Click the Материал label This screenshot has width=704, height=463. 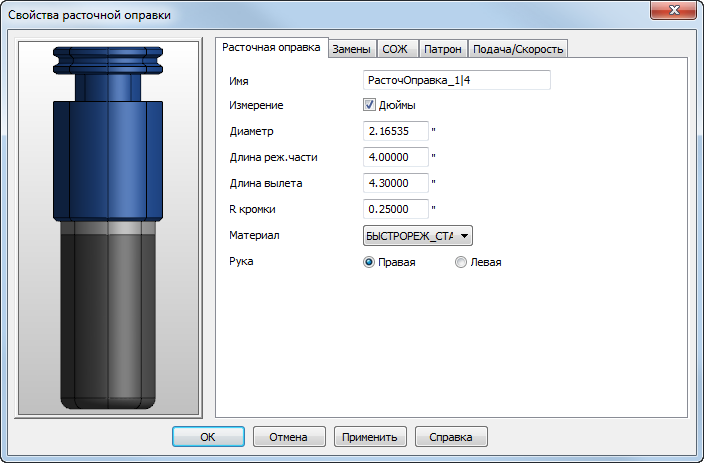[x=254, y=235]
